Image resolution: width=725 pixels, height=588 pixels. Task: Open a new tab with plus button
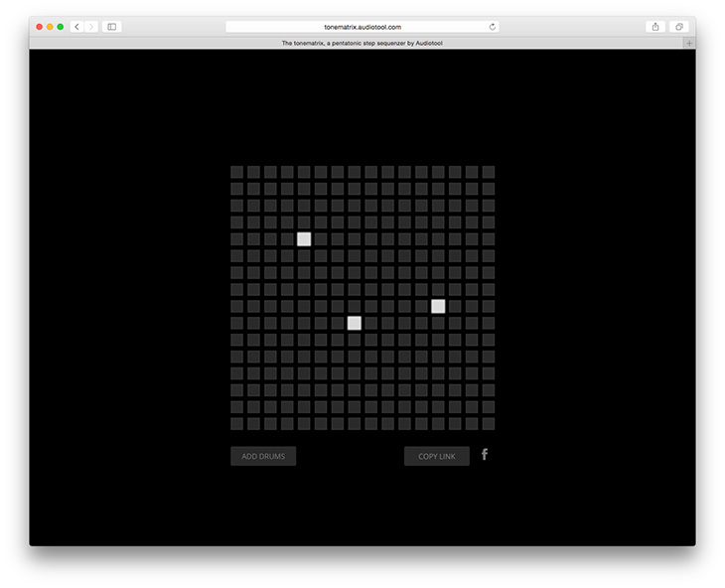tap(689, 44)
